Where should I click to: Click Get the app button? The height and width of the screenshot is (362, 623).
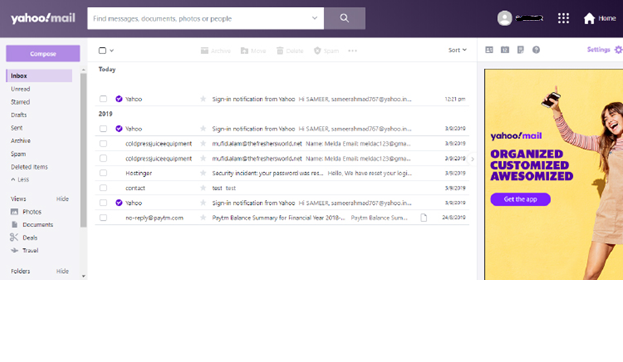pos(520,199)
